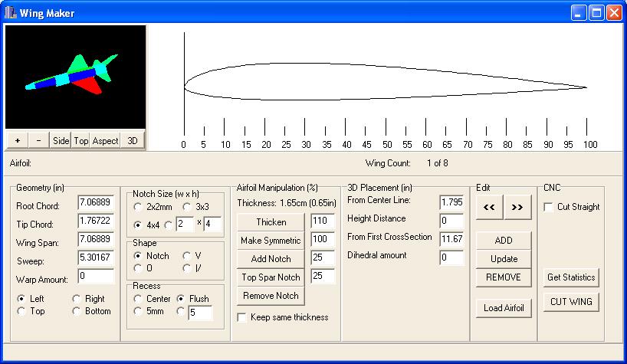Select the 5mm recess radio
The width and height of the screenshot is (627, 364).
[137, 311]
